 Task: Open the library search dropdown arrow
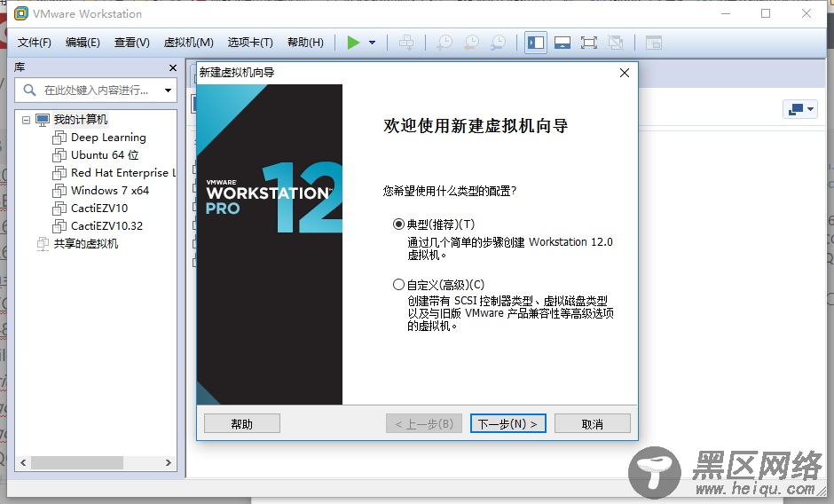pyautogui.click(x=168, y=91)
